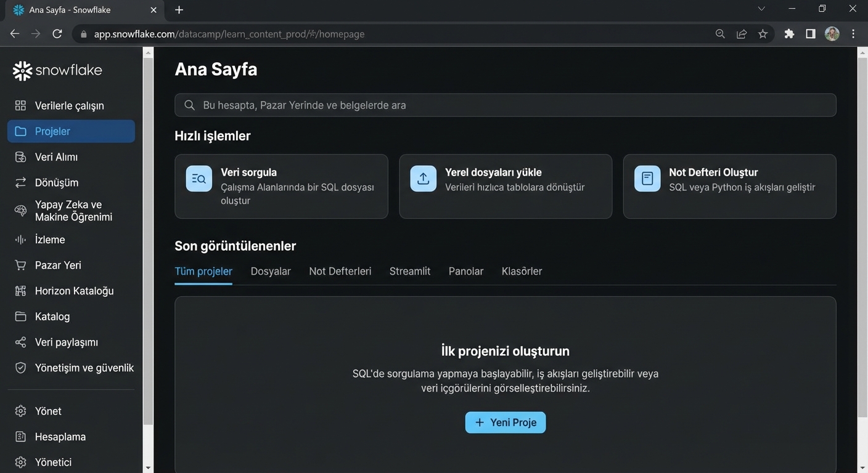Switch to the Streamlit tab
This screenshot has height=473, width=868.
point(409,271)
